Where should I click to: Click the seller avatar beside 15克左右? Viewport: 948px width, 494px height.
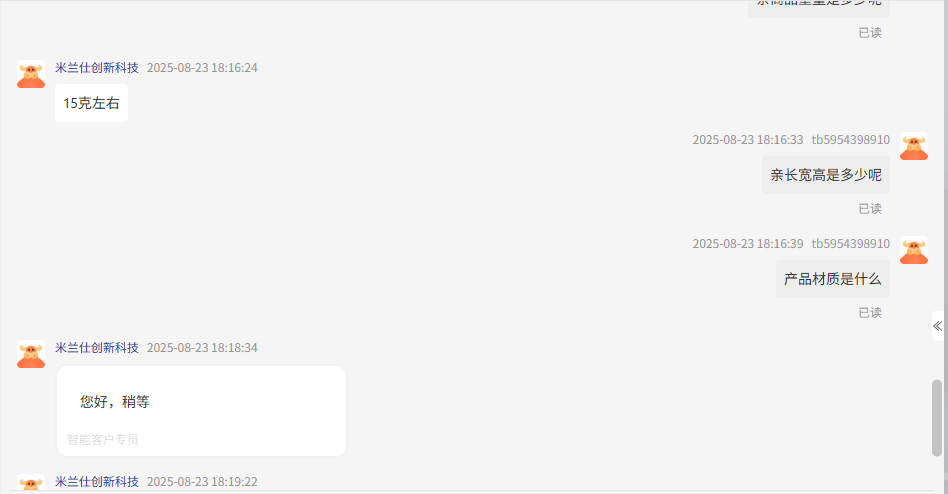[x=31, y=74]
